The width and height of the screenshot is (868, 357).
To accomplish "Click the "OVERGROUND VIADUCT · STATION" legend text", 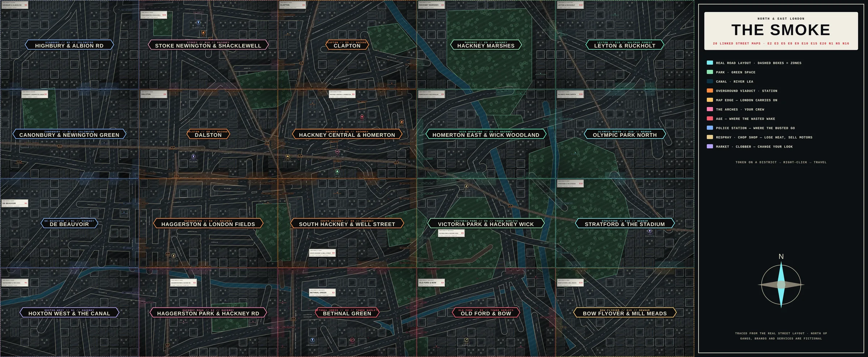I will tap(746, 91).
